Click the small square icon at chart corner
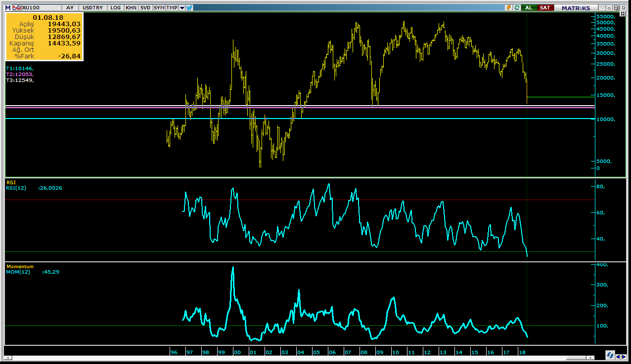631x364 pixels. 623,13
